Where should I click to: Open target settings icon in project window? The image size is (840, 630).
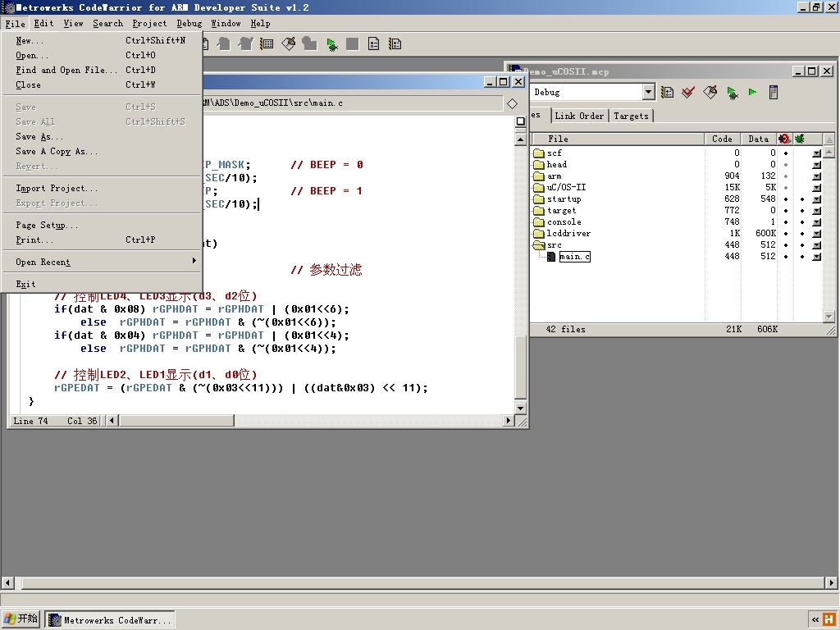point(667,92)
